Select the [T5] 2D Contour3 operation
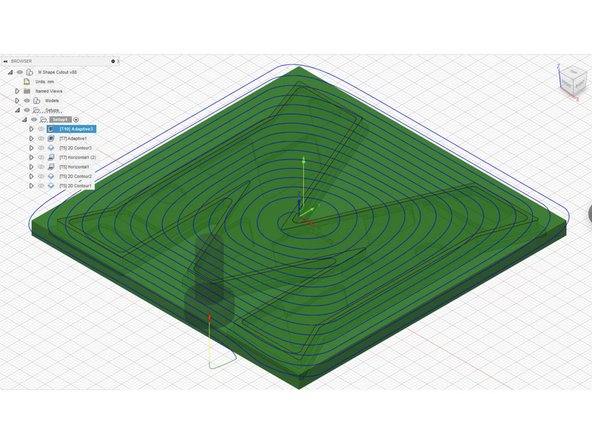This screenshot has width=592, height=444. tap(76, 148)
